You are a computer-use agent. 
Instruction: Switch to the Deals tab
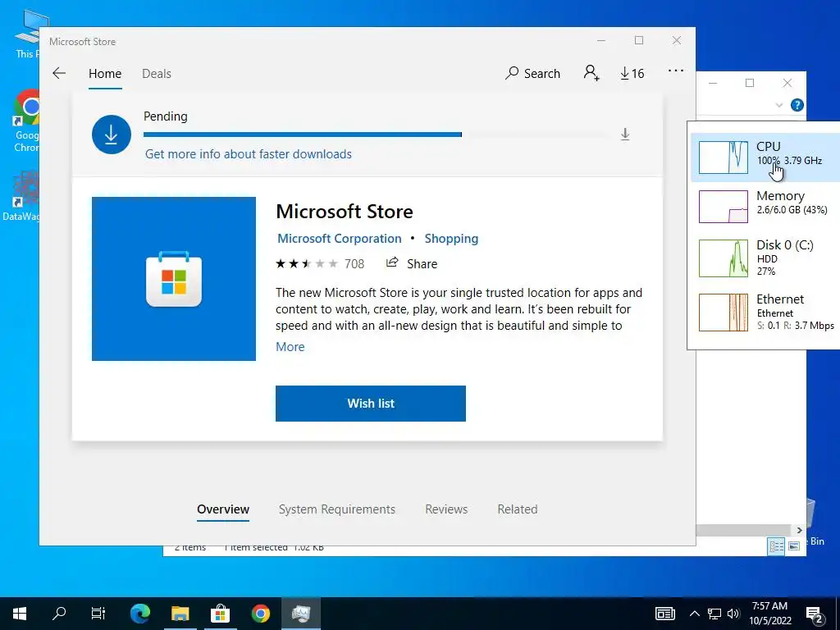(x=157, y=73)
